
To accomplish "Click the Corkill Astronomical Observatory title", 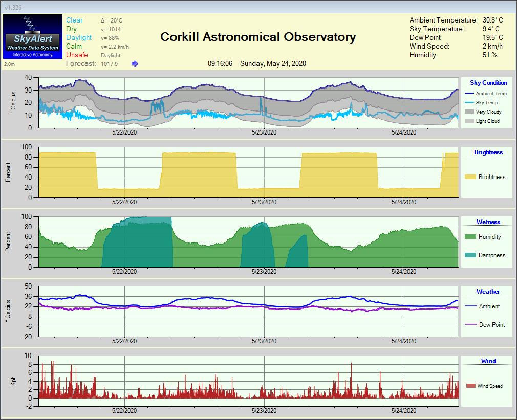I will 258,37.
